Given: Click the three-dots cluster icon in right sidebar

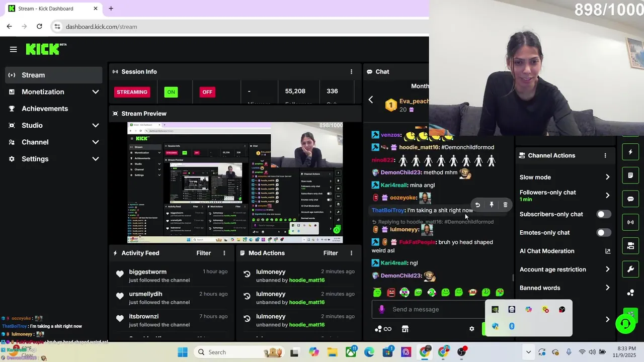Looking at the screenshot, I should (x=630, y=293).
